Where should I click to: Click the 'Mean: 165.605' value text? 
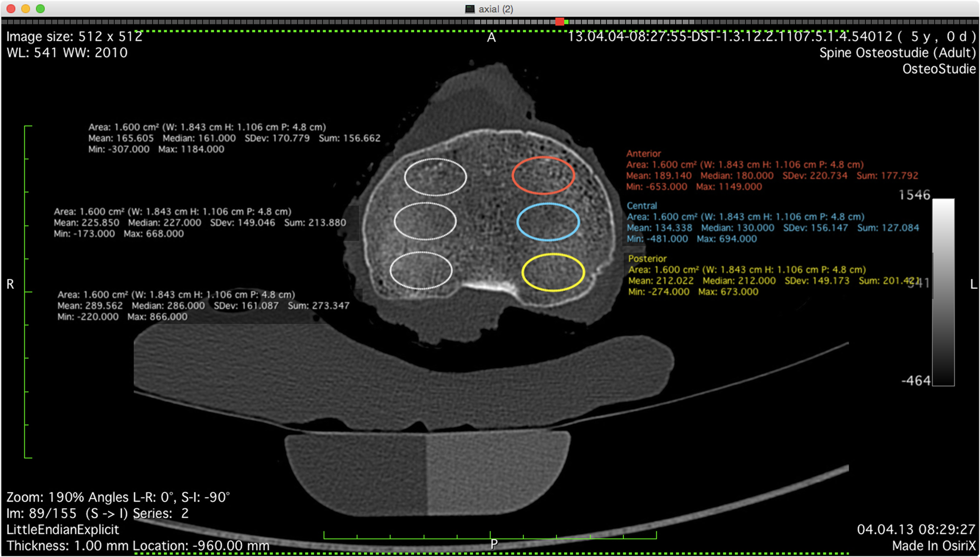coord(121,138)
